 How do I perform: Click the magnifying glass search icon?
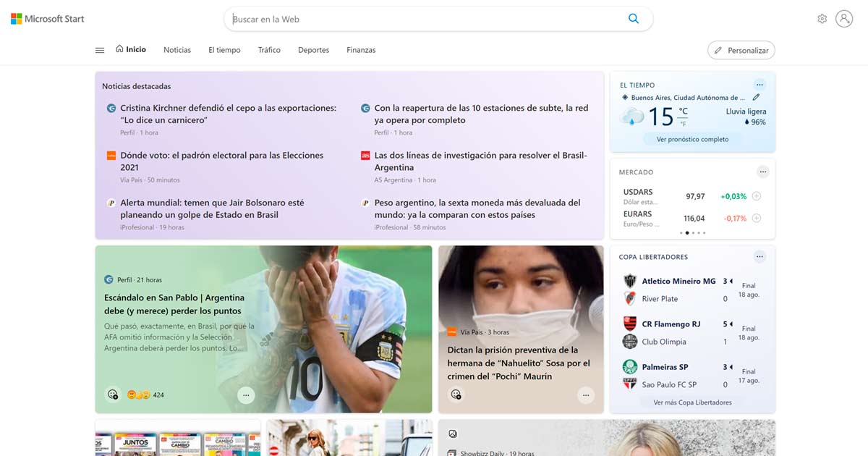point(634,19)
